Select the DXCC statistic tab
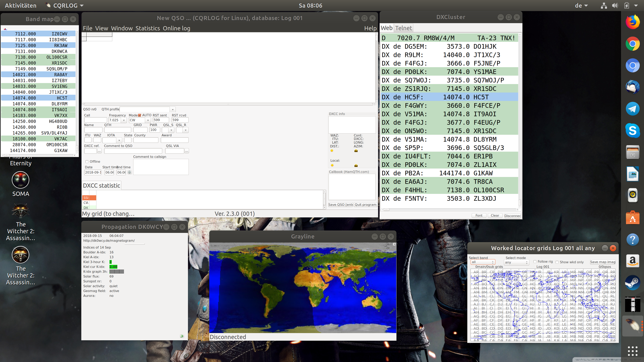Viewport: 644px width, 362px height. (101, 186)
